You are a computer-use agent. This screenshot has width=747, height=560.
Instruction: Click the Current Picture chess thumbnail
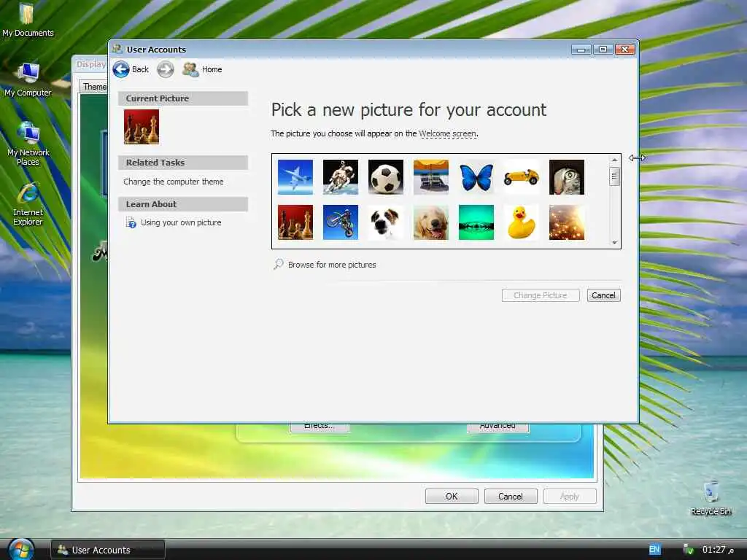[x=142, y=127]
